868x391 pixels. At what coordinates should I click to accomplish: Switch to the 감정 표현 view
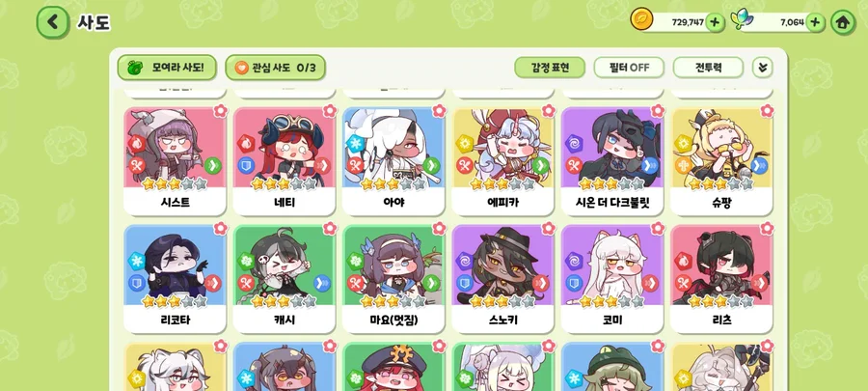(x=550, y=68)
